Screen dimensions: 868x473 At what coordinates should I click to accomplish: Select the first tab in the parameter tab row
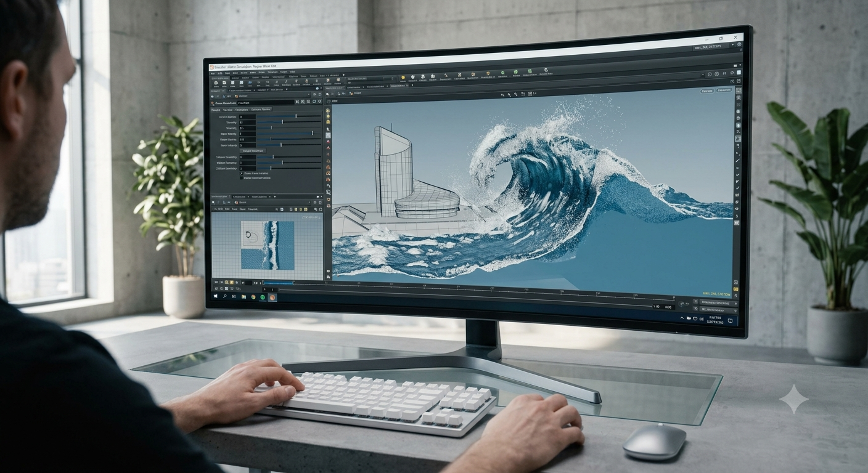pos(216,110)
